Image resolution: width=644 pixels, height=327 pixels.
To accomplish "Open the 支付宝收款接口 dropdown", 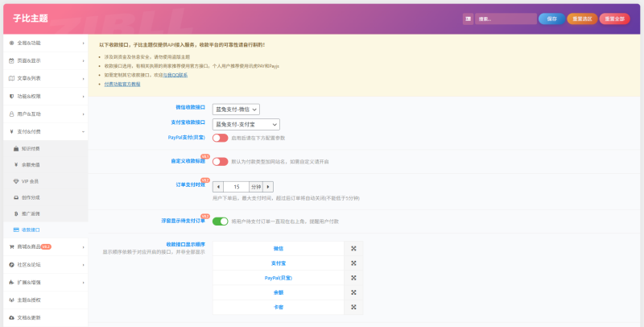I will pyautogui.click(x=246, y=124).
